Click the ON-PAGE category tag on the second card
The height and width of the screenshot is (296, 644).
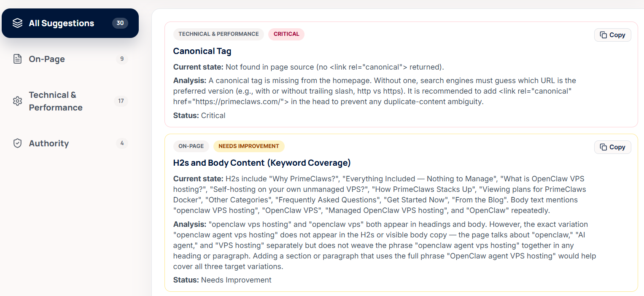[191, 146]
